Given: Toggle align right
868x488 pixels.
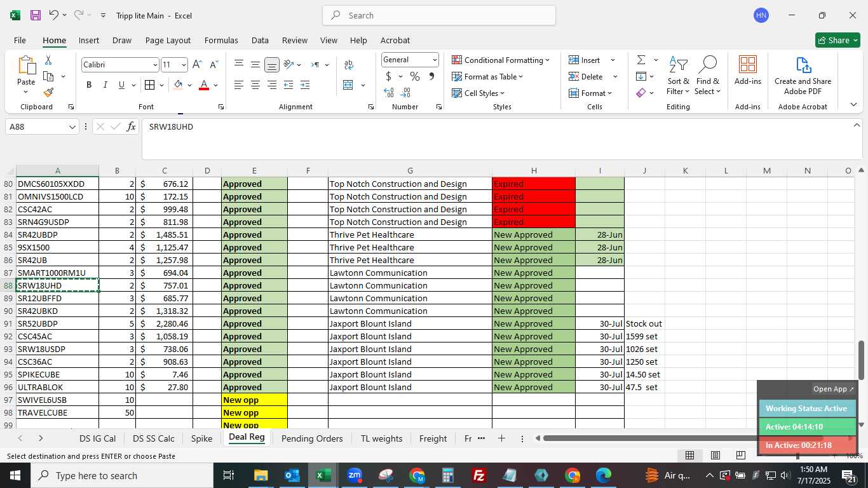Looking at the screenshot, I should point(272,85).
